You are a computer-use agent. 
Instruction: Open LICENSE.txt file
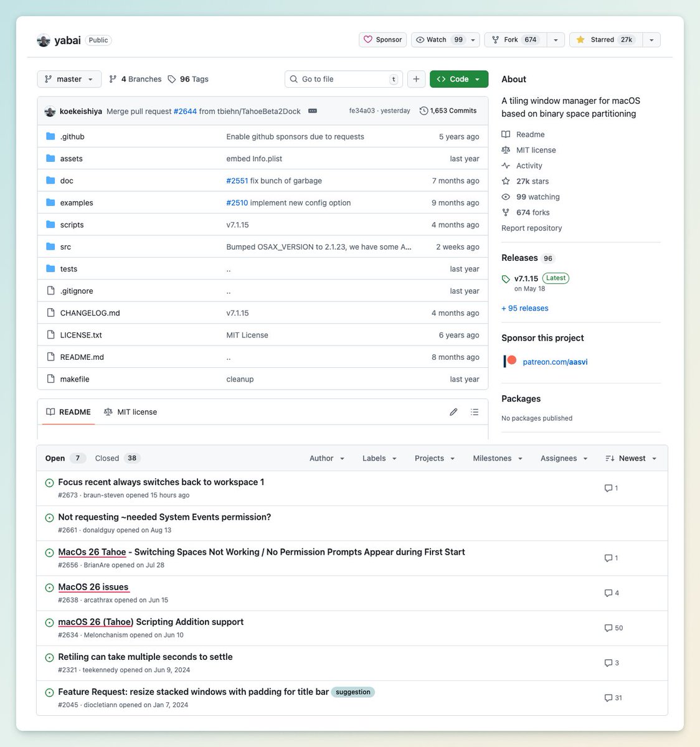pyautogui.click(x=81, y=335)
